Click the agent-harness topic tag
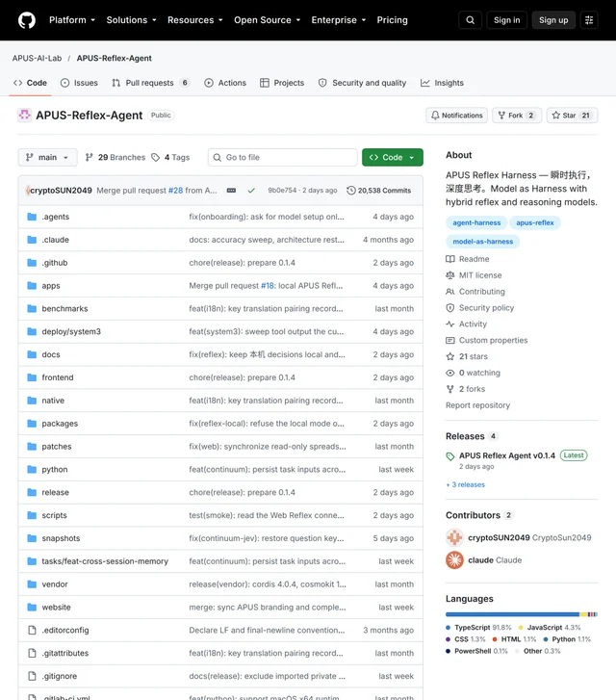616x700 pixels. tap(476, 222)
